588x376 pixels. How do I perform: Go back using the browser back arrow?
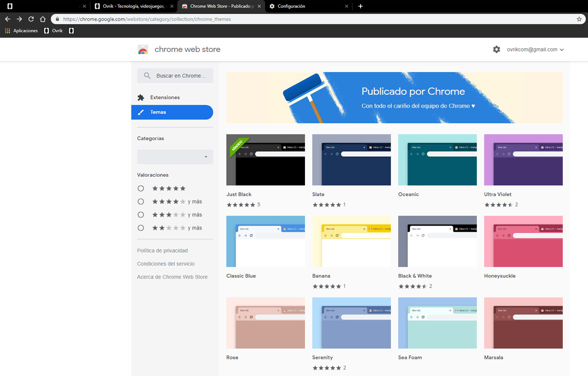point(7,19)
